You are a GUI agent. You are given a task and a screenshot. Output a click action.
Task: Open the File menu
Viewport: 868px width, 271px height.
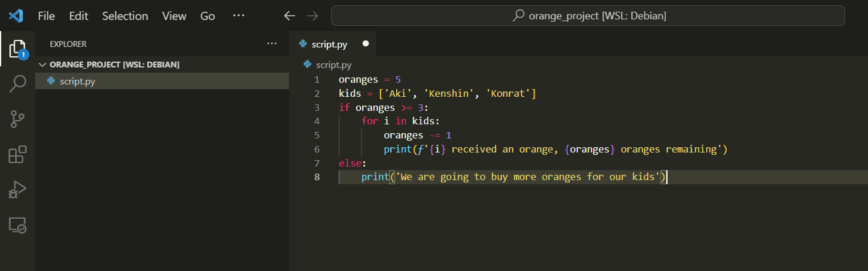[46, 16]
